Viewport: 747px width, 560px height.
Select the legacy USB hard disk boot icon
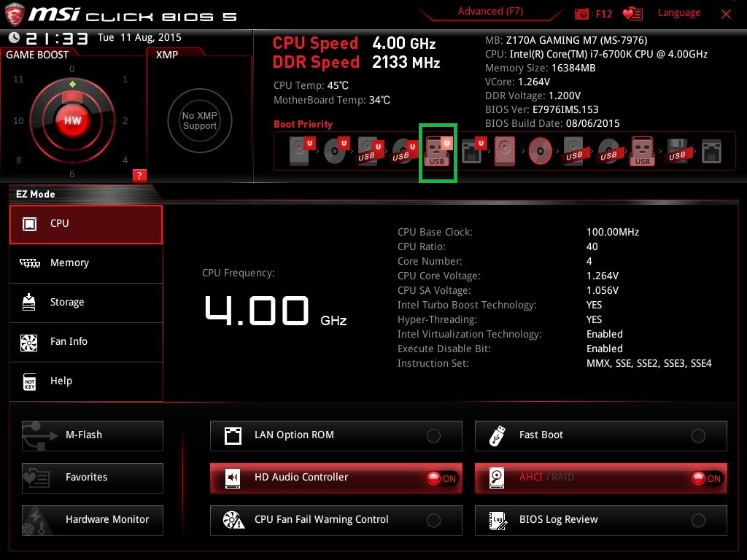coord(574,151)
